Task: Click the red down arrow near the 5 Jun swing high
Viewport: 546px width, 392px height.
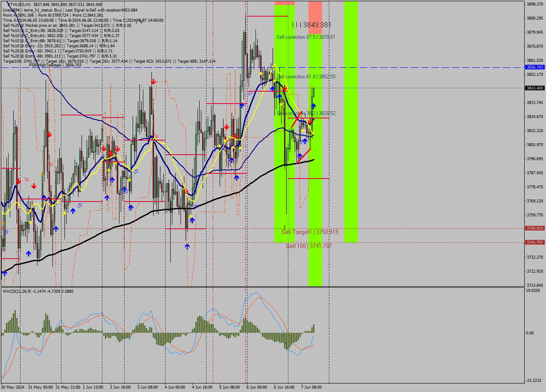Action: point(227,127)
